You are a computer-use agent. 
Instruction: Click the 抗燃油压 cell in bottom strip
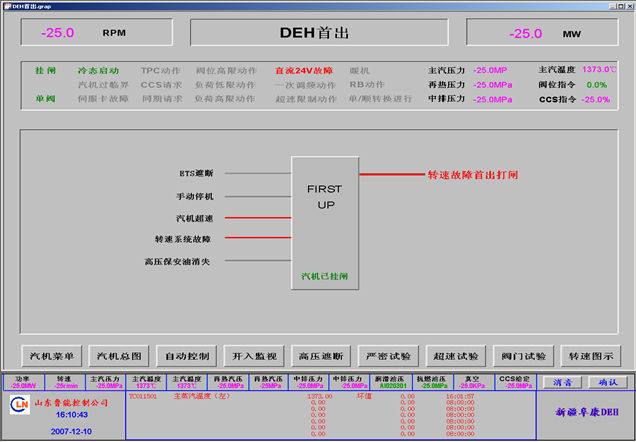coord(432,382)
